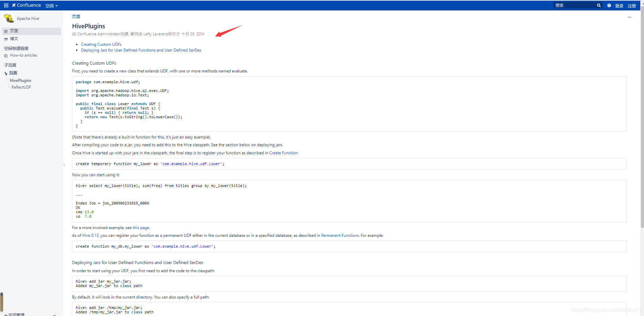
Task: Jump to Creating Custom UDFs in contents
Action: point(101,44)
